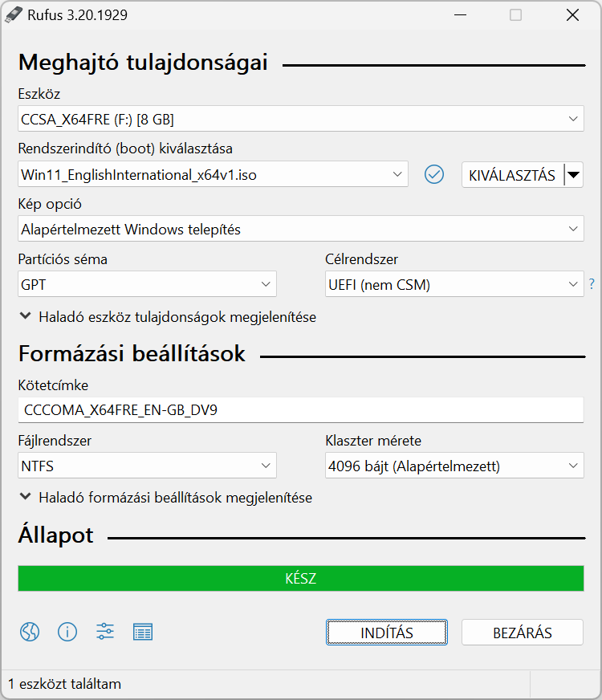
Task: Show the log window icon
Action: [143, 632]
